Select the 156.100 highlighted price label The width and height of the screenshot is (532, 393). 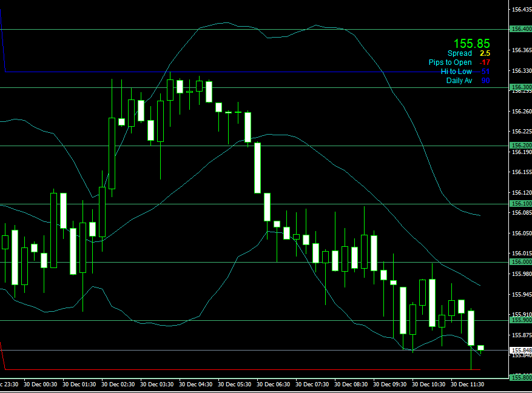(521, 204)
